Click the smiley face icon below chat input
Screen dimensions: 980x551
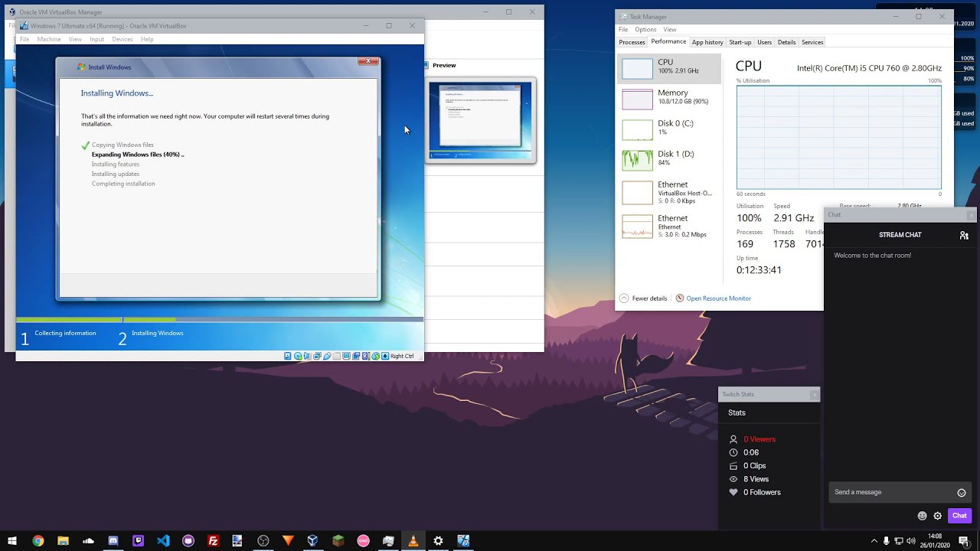pyautogui.click(x=922, y=516)
